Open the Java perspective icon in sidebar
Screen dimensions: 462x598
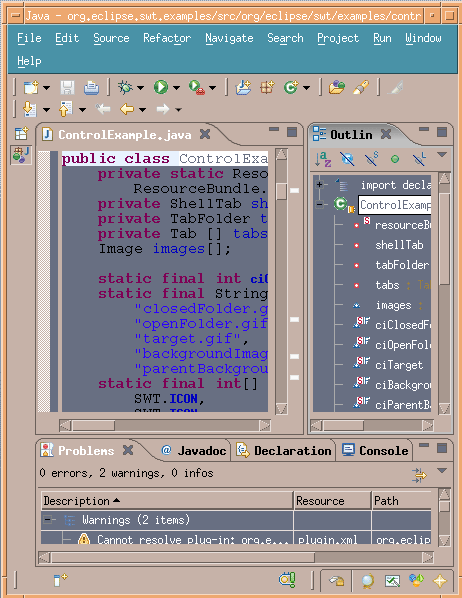21,155
